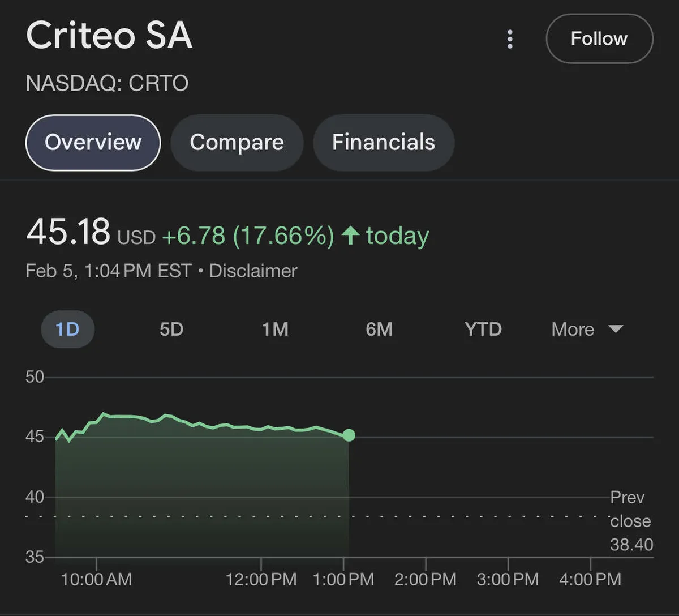Image resolution: width=679 pixels, height=616 pixels.
Task: Open the Disclaimer link
Action: [253, 271]
